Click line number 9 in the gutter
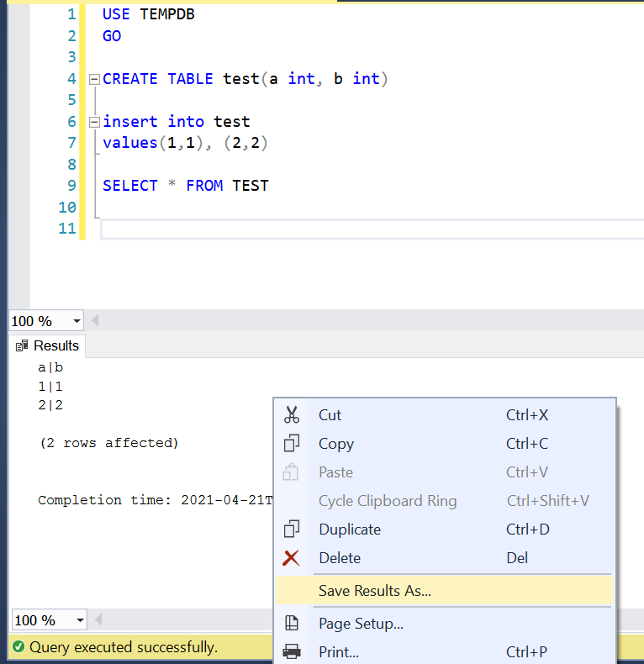The width and height of the screenshot is (644, 664). click(x=71, y=186)
